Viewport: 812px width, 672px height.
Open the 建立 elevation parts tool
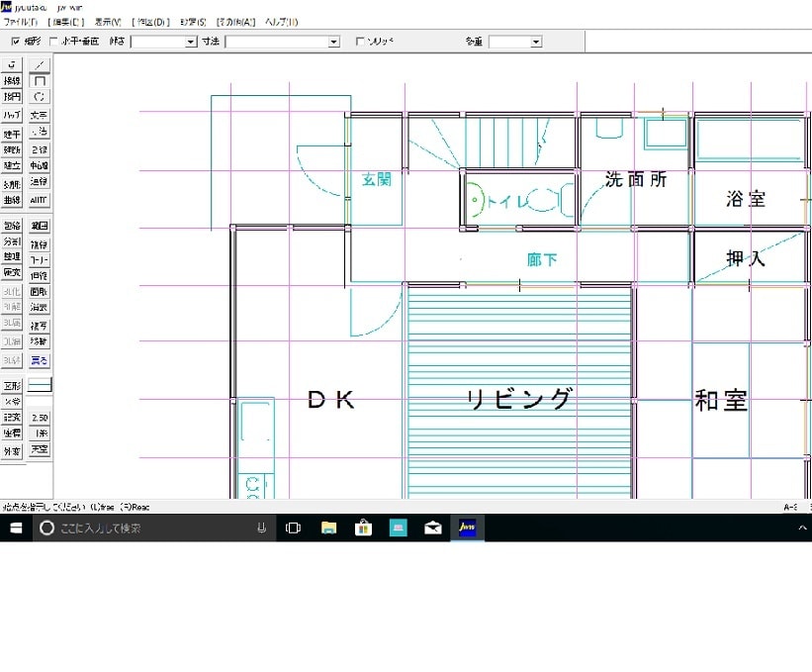12,165
